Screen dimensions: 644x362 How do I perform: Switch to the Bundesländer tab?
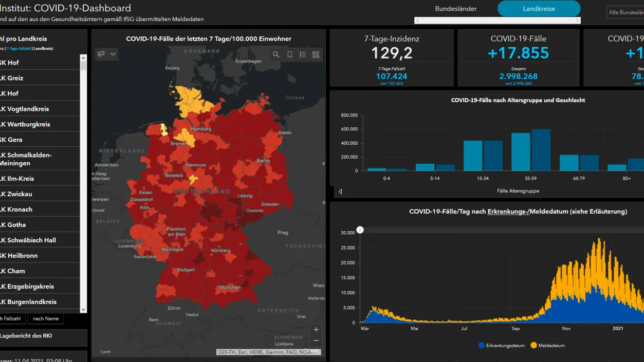(x=456, y=9)
